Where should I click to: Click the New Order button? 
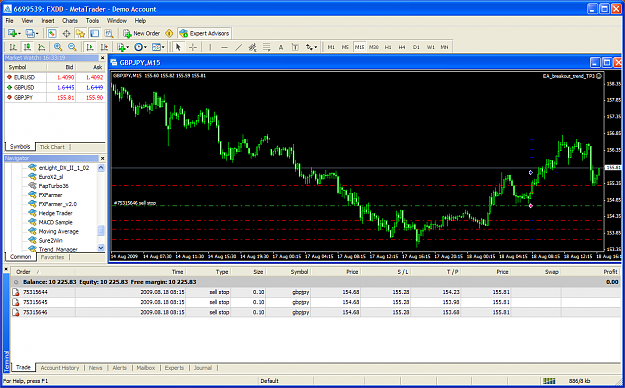[142, 33]
